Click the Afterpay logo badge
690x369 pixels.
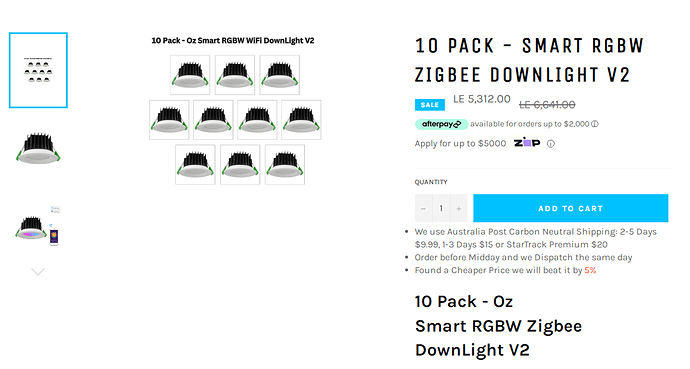(441, 124)
